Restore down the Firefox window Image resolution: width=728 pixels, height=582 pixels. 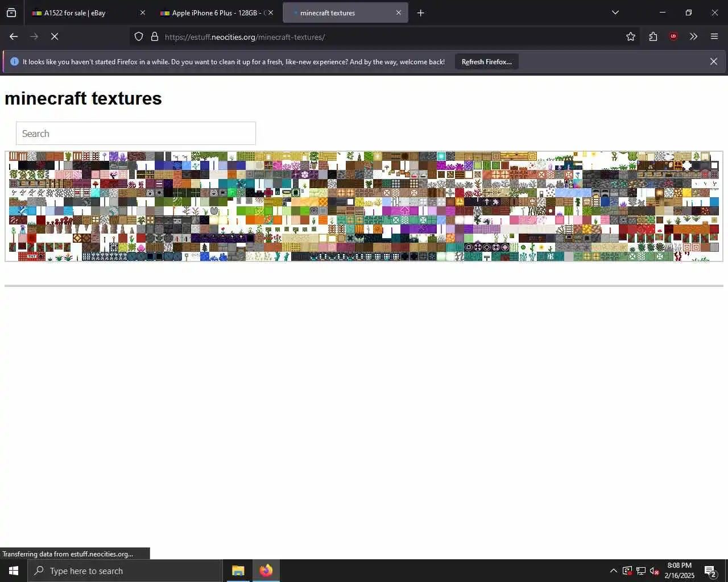tap(689, 13)
